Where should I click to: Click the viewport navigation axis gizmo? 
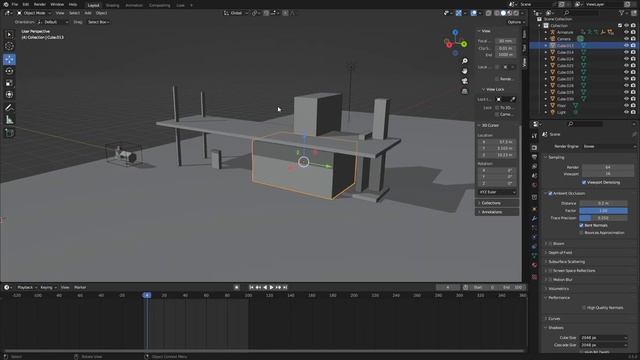tap(456, 42)
